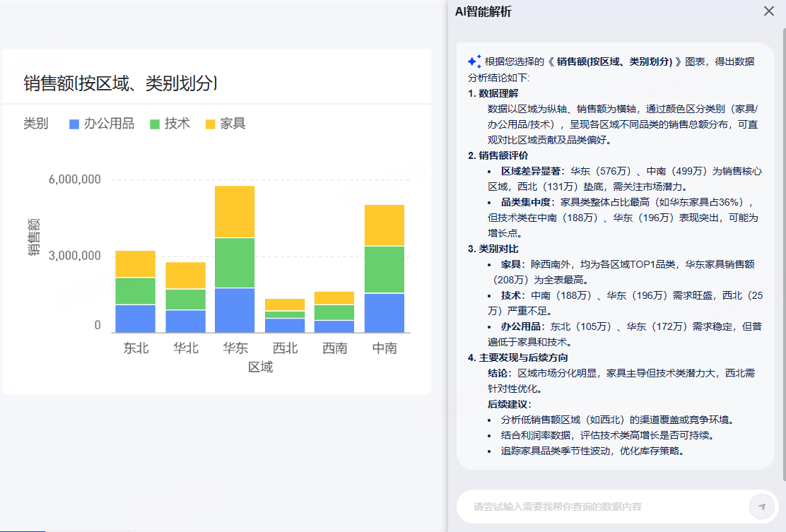Click the 类别 legend heading
Image resolution: width=786 pixels, height=532 pixels.
tap(35, 124)
